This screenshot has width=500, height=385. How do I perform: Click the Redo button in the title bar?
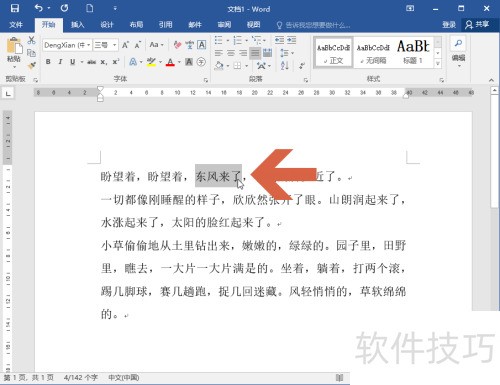coord(65,8)
